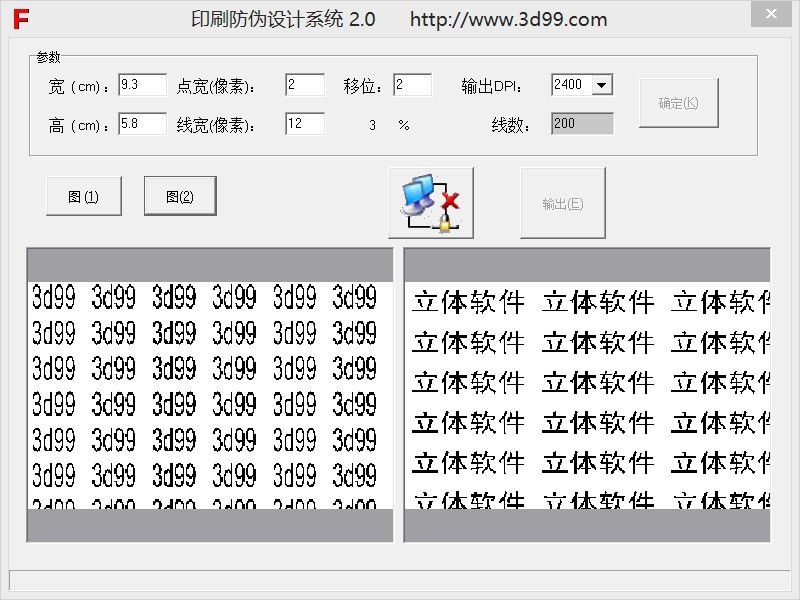800x600 pixels.
Task: Click the 输出(E) export button
Action: (x=562, y=203)
